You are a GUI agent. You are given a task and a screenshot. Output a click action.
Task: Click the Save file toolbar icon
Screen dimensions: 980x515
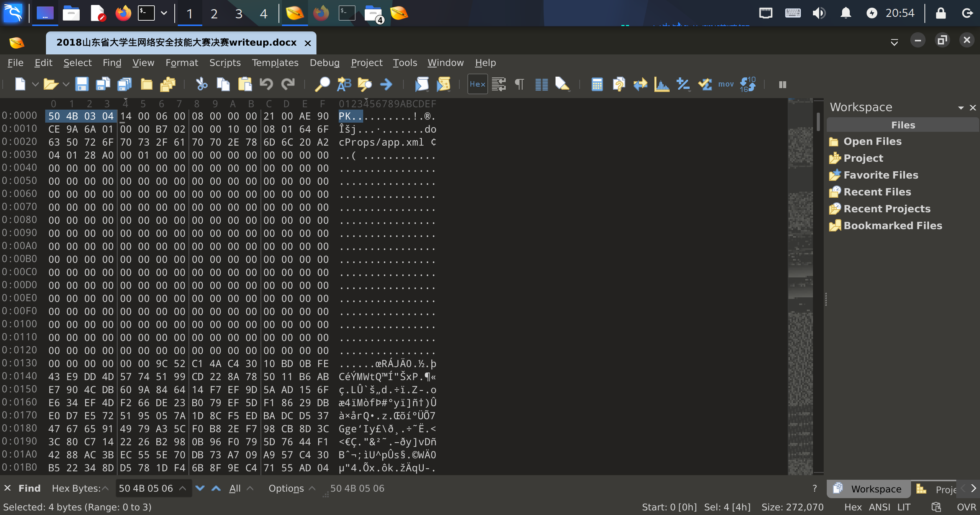pyautogui.click(x=82, y=84)
